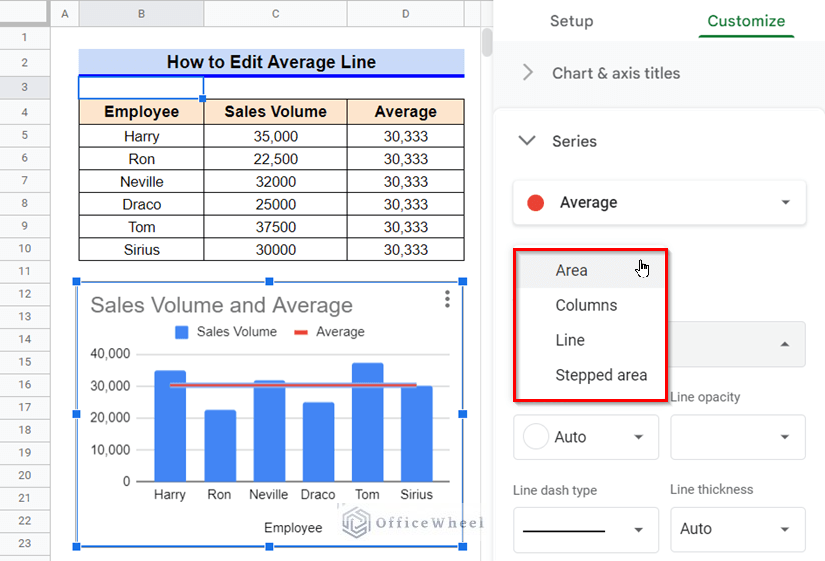Click the selected empty cell B3

click(141, 87)
